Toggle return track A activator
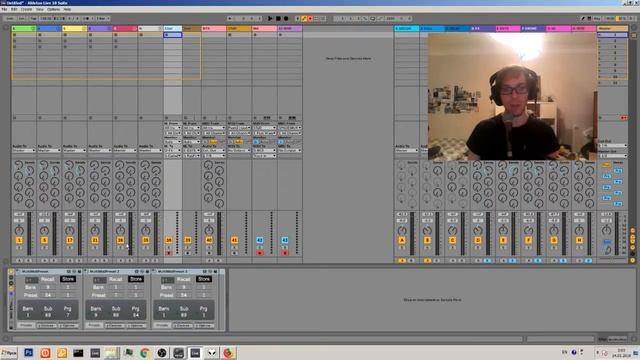Screen dimensions: 640x360 tap(402, 240)
